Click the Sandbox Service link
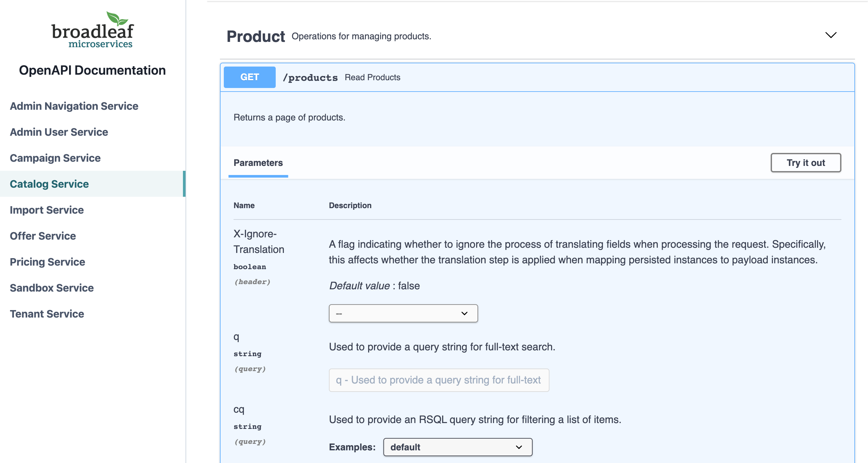The height and width of the screenshot is (463, 868). click(x=52, y=288)
